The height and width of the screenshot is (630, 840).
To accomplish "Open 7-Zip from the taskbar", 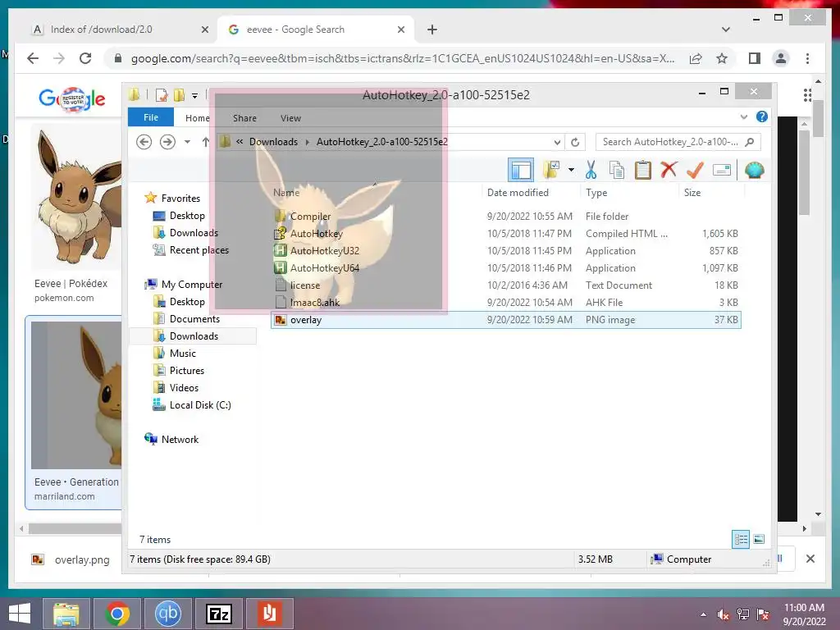I will (218, 614).
